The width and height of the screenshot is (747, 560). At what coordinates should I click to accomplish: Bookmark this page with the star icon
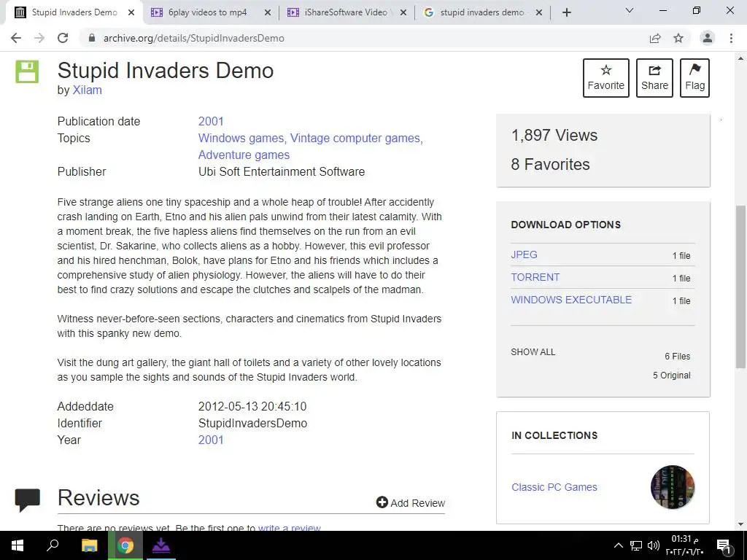click(x=678, y=38)
